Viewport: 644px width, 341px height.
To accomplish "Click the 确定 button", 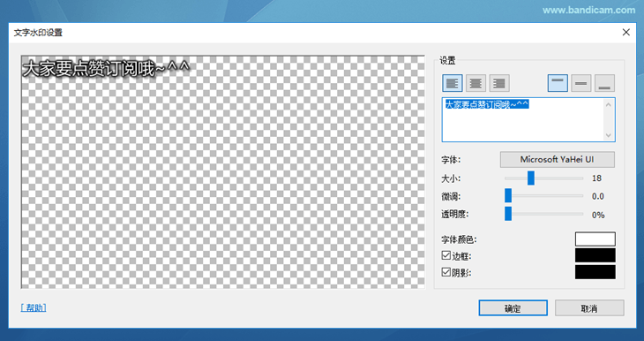I will (x=513, y=308).
